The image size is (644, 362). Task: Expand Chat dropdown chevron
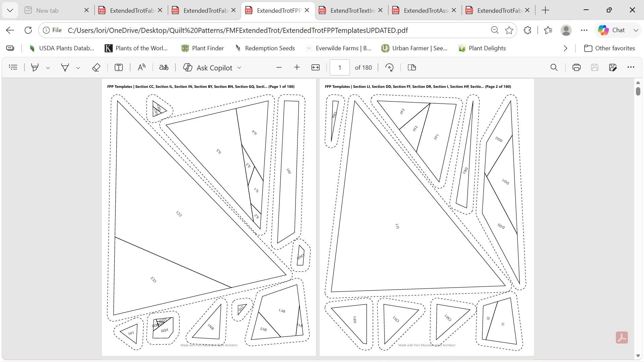(x=636, y=30)
